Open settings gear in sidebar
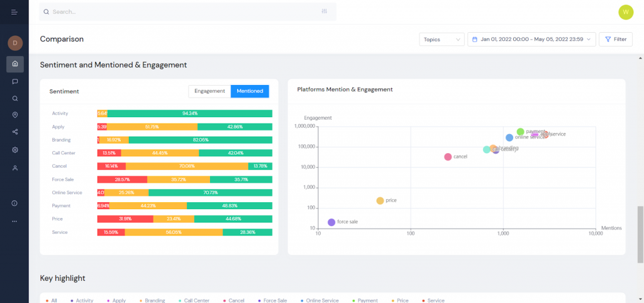 point(15,150)
